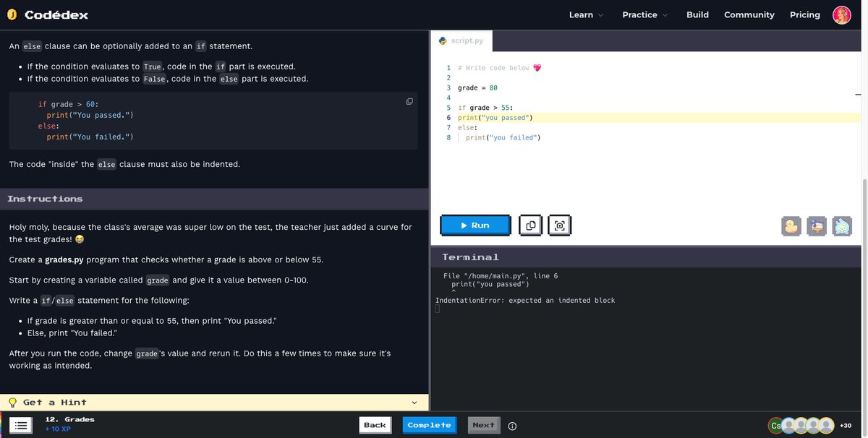Click the Run button
The height and width of the screenshot is (438, 868).
[475, 224]
